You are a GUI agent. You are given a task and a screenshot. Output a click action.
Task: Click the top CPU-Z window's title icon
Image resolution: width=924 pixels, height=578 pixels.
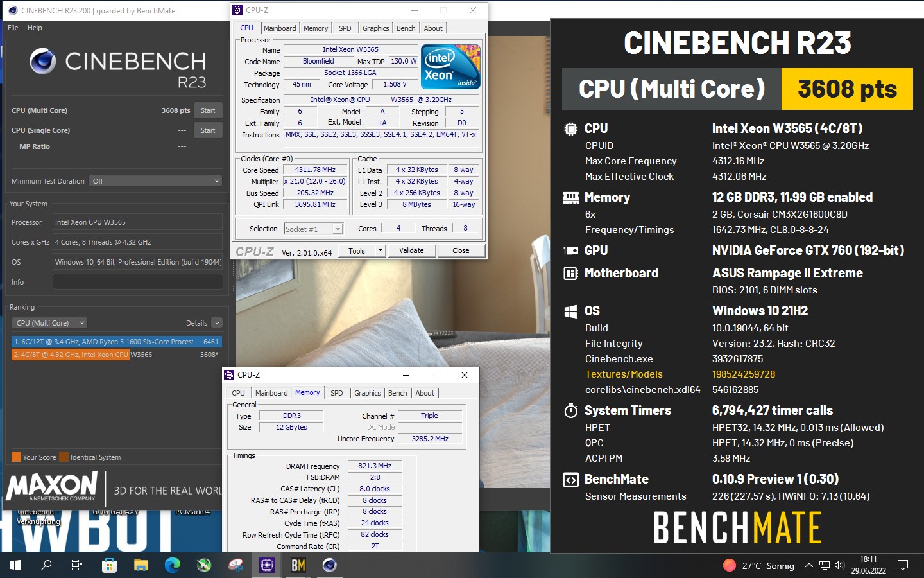pyautogui.click(x=237, y=10)
